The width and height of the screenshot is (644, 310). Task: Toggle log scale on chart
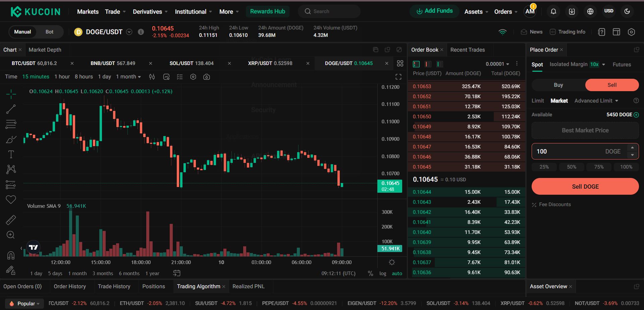(383, 273)
